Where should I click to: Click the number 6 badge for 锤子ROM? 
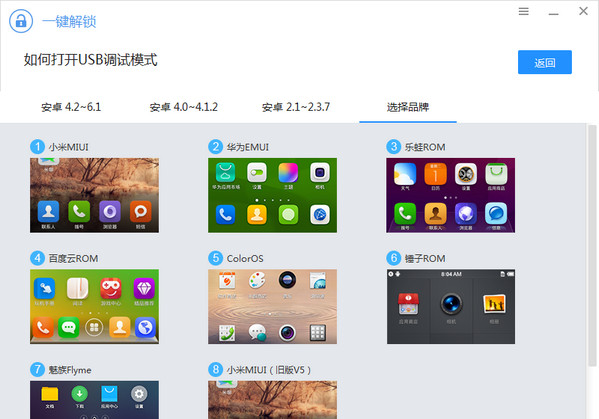click(x=393, y=258)
